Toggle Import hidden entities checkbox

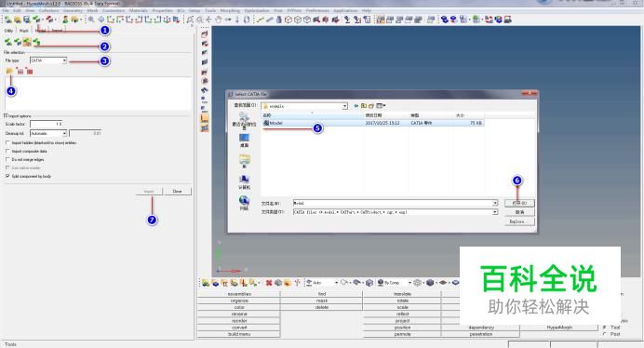click(7, 142)
